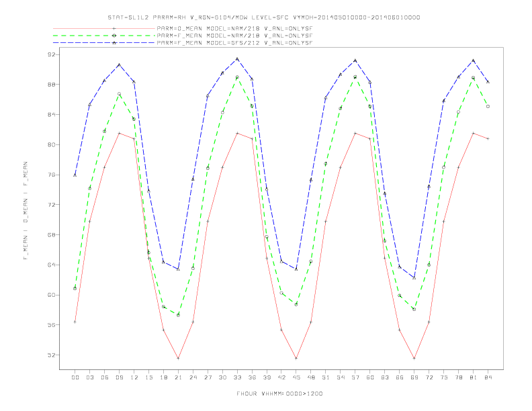Click the x-axis forecast hour label 27
The height and width of the screenshot is (411, 532).
point(208,377)
